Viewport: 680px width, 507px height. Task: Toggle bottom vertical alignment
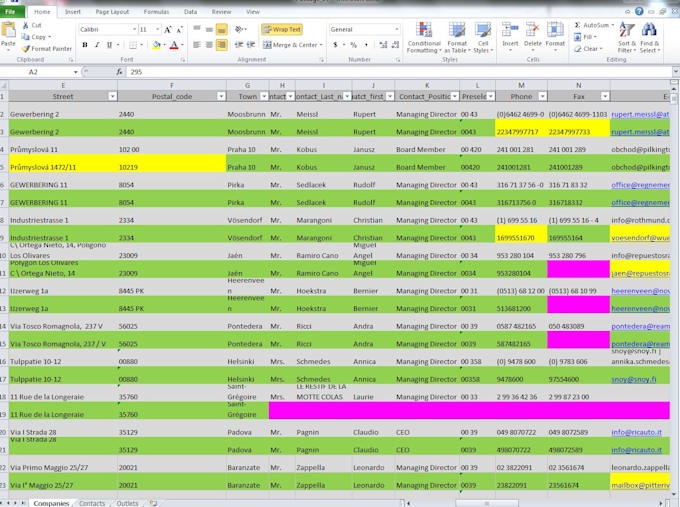pyautogui.click(x=222, y=29)
